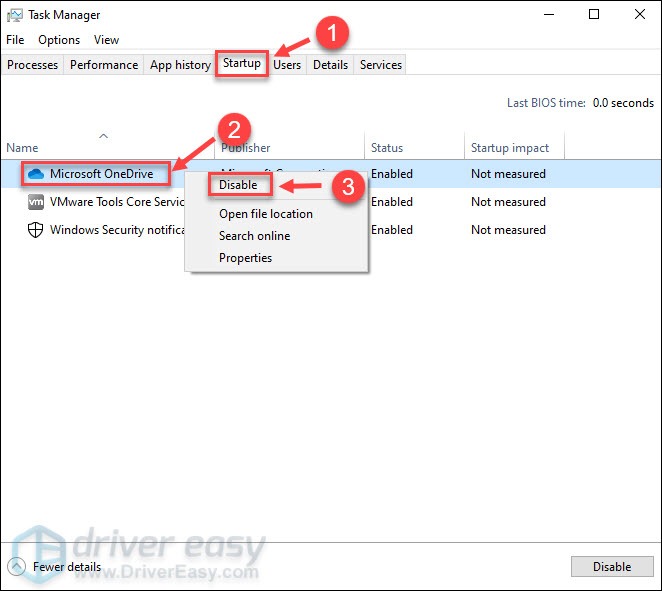The height and width of the screenshot is (591, 662).
Task: Choose Open file location menu entry
Action: 266,214
